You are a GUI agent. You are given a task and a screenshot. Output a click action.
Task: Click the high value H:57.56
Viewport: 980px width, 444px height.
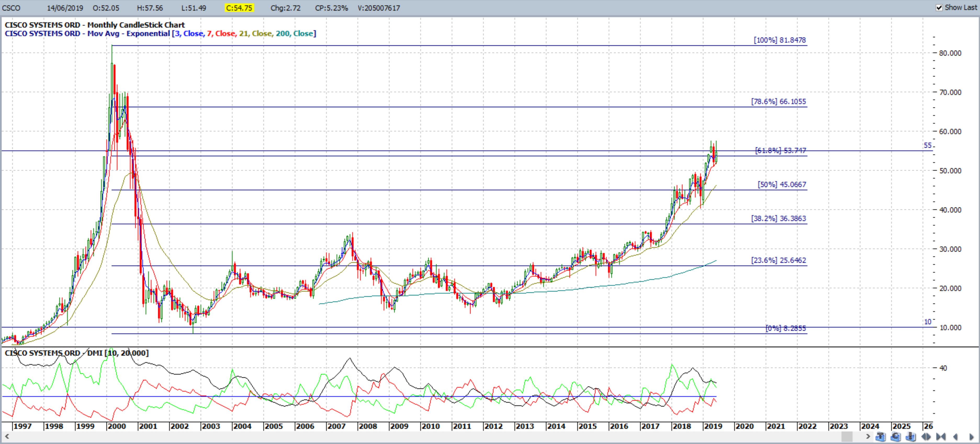[150, 8]
